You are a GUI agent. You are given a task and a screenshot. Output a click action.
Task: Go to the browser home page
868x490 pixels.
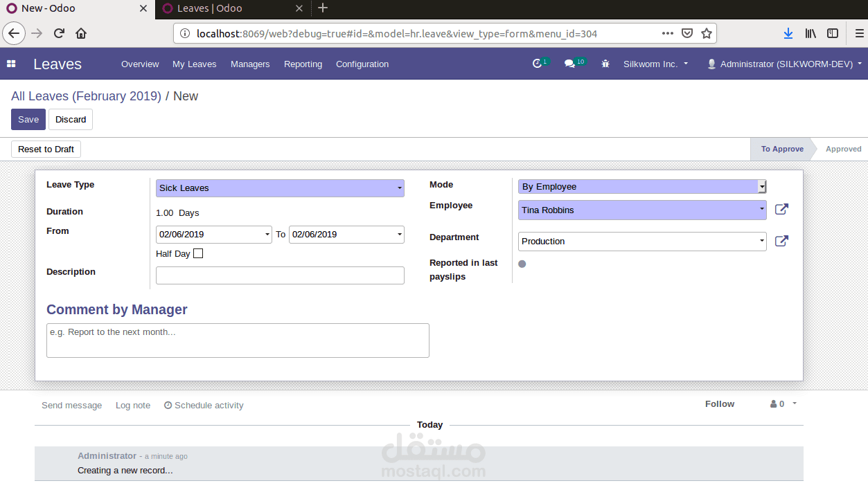click(x=81, y=33)
